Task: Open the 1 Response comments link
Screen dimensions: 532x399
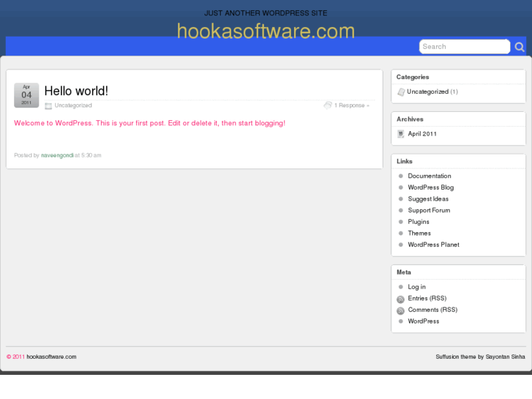Action: pos(351,105)
